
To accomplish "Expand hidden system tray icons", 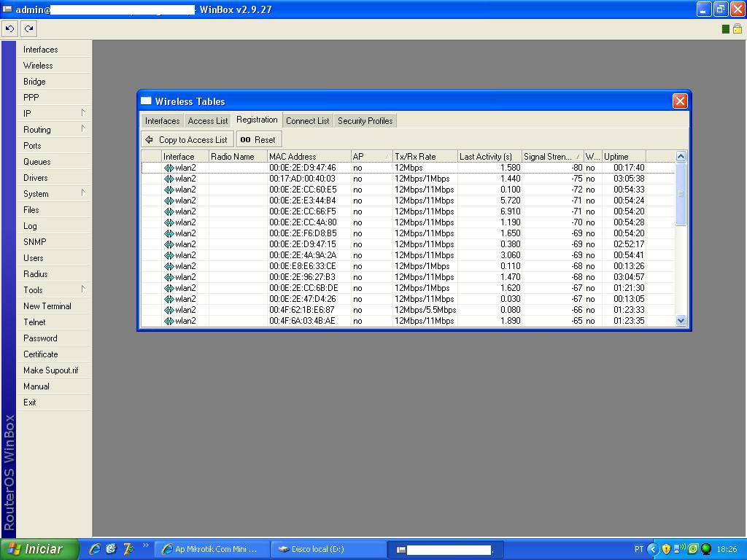I will pyautogui.click(x=653, y=549).
